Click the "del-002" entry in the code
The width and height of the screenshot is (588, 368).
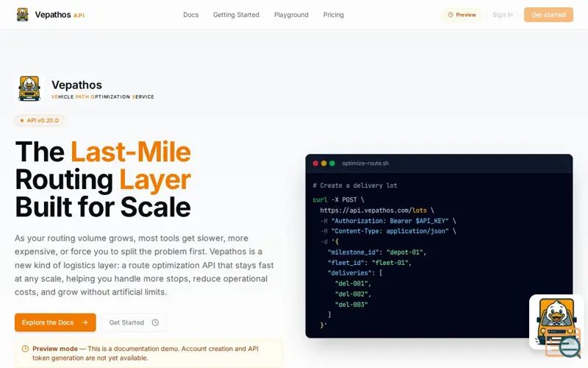tap(353, 294)
